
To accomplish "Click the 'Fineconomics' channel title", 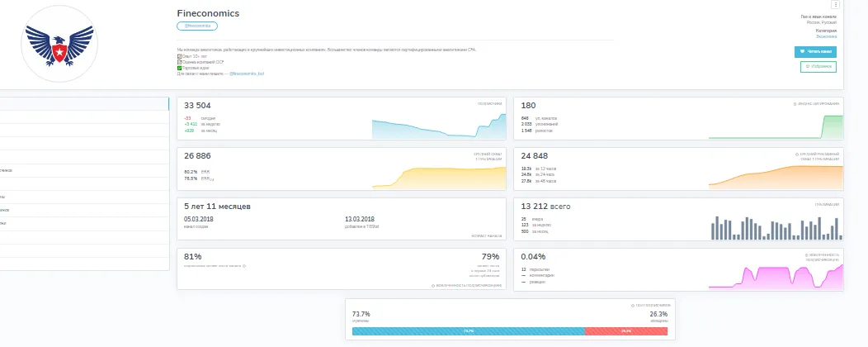I will pos(208,13).
